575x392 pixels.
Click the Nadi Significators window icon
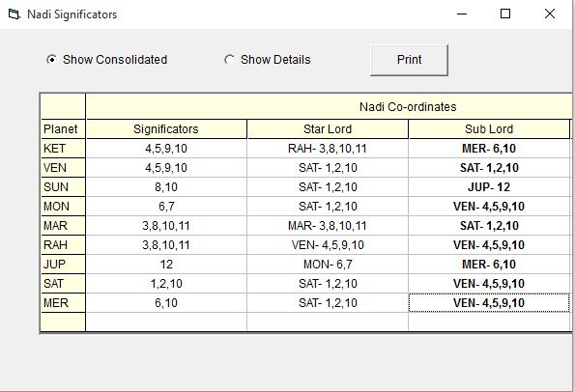coord(14,14)
